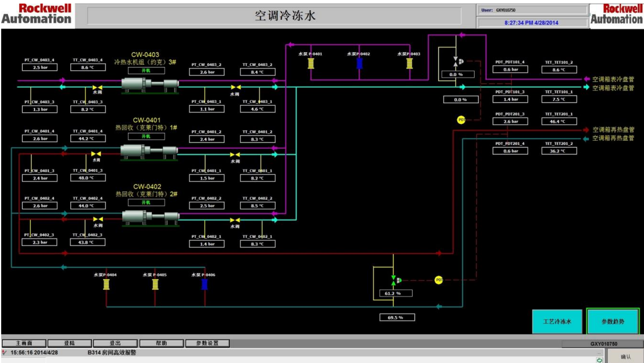The height and width of the screenshot is (363, 644).
Task: Open the 参数设置 menu item
Action: pyautogui.click(x=207, y=343)
